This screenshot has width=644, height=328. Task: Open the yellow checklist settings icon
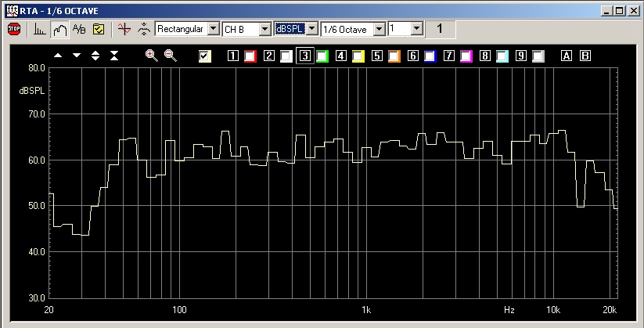[x=99, y=30]
